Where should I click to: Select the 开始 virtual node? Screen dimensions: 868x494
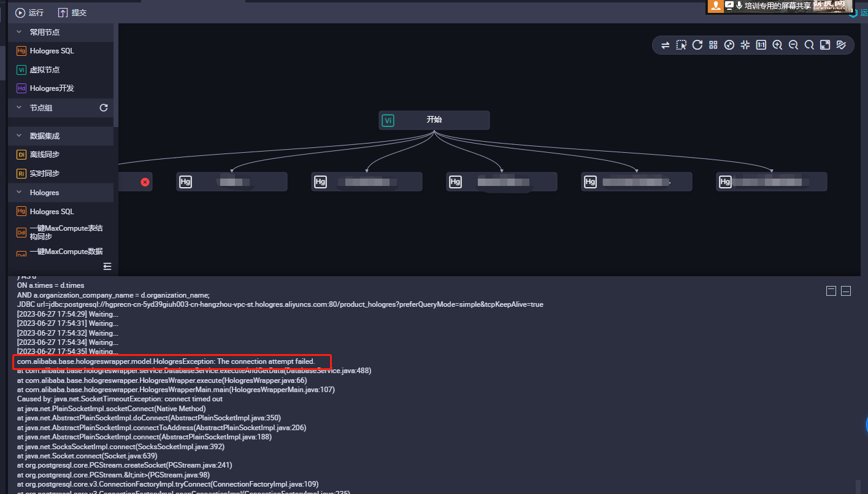[x=434, y=120]
